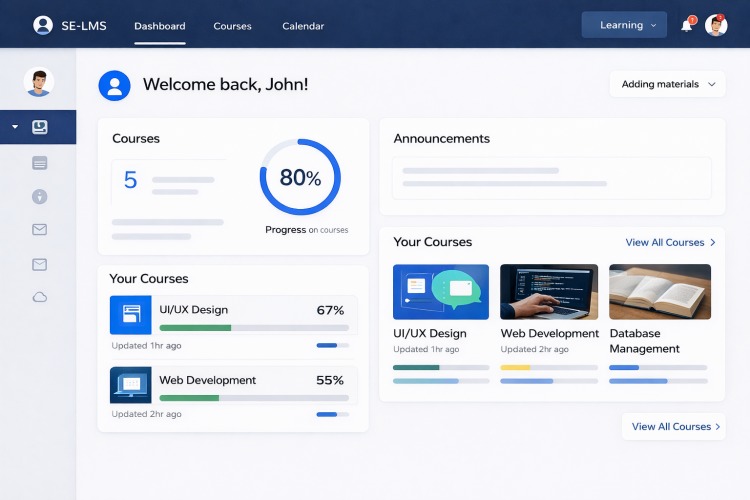Screen dimensions: 750x500
Task: Click the 55% value for Web Development
Action: click(x=330, y=380)
